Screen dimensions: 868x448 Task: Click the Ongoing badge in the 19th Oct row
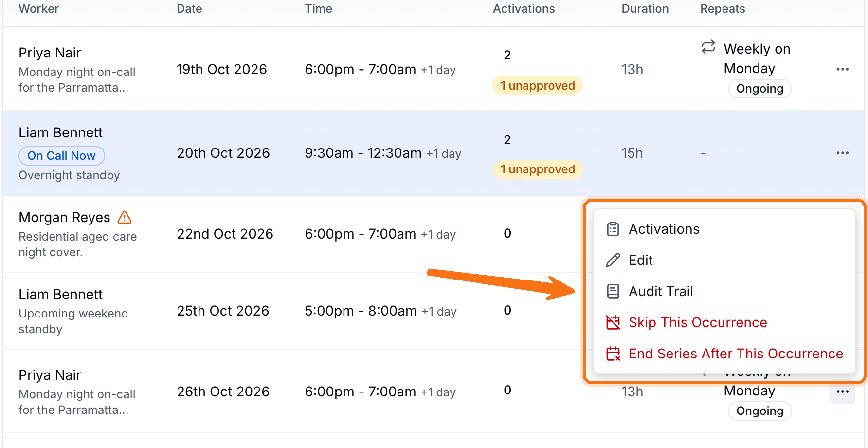click(759, 89)
